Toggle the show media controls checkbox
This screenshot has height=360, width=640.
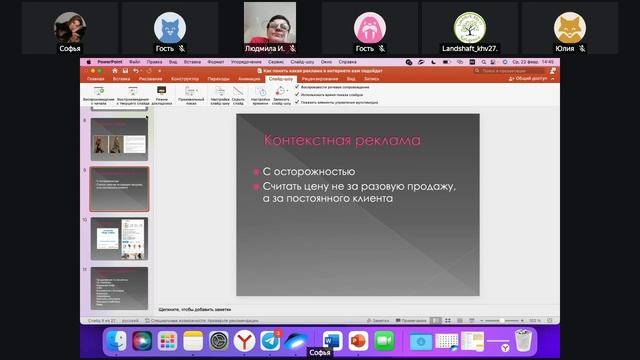pos(297,102)
